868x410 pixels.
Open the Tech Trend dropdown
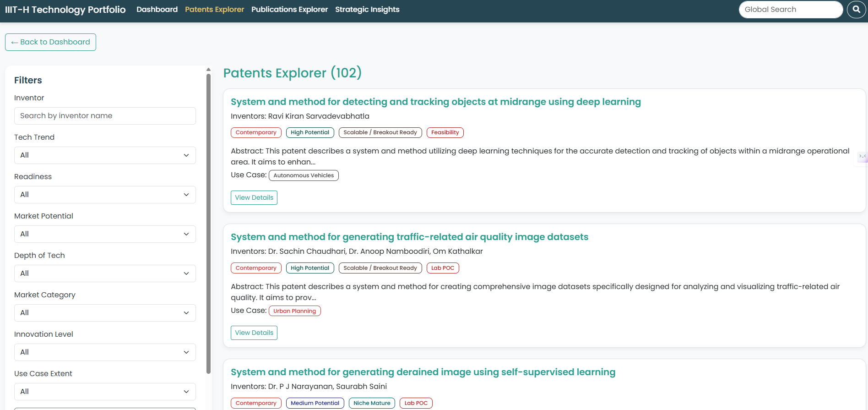coord(105,155)
